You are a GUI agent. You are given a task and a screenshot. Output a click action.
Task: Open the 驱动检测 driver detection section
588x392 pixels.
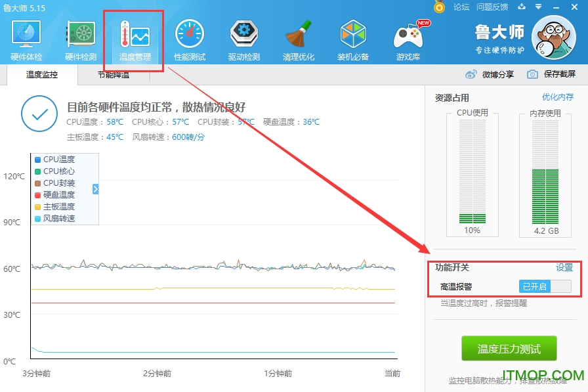click(x=243, y=40)
